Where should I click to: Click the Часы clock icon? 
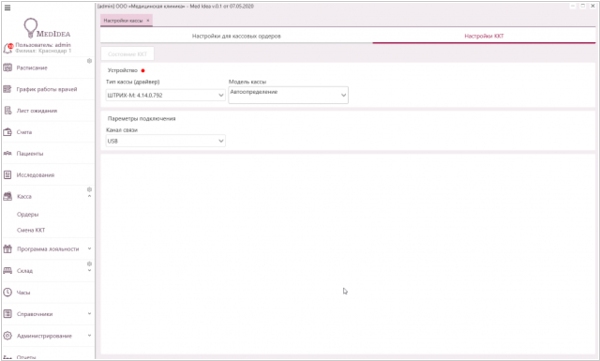point(8,292)
